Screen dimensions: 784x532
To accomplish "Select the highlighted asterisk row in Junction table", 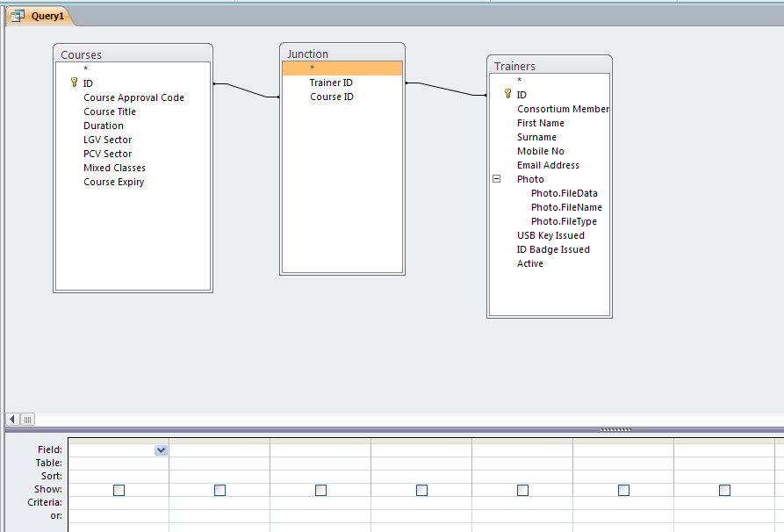I will (342, 68).
